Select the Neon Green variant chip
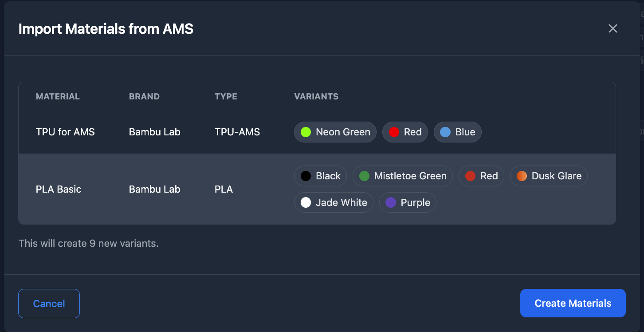Viewport: 644px width, 332px height. click(335, 132)
